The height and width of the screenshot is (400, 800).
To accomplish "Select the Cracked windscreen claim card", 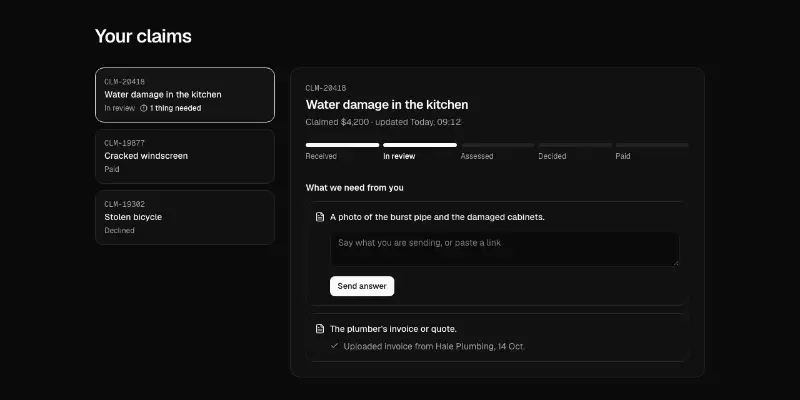I will [185, 156].
